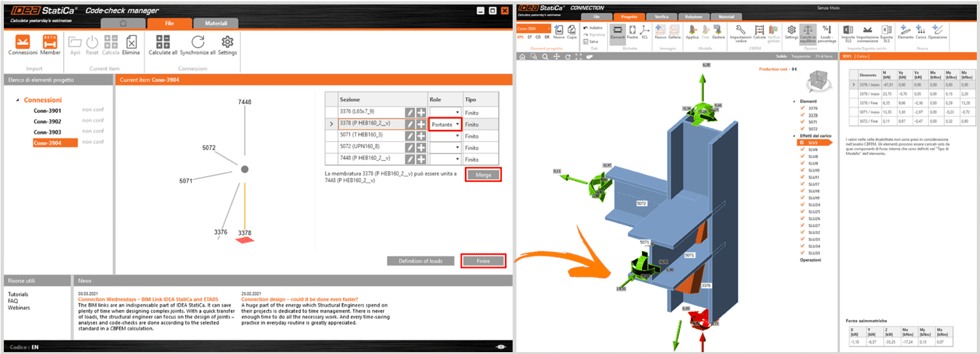980x354 pixels.
Task: Click the Connessioni import icon
Action: [x=22, y=41]
